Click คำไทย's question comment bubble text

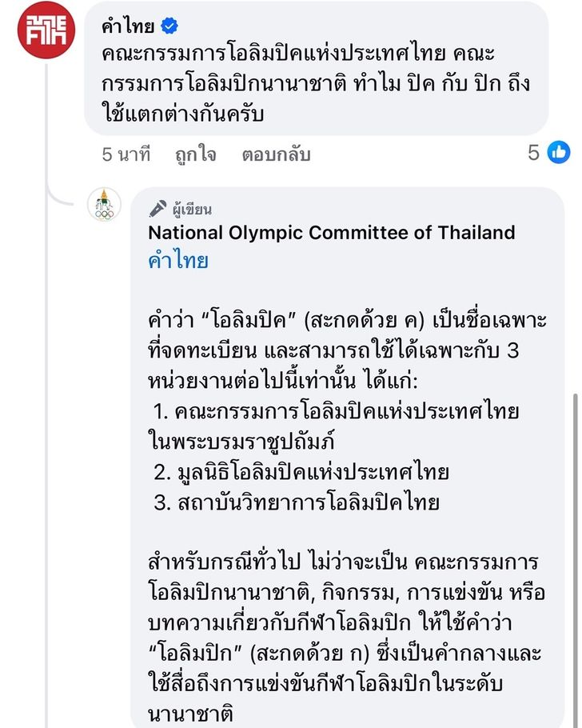(x=316, y=83)
